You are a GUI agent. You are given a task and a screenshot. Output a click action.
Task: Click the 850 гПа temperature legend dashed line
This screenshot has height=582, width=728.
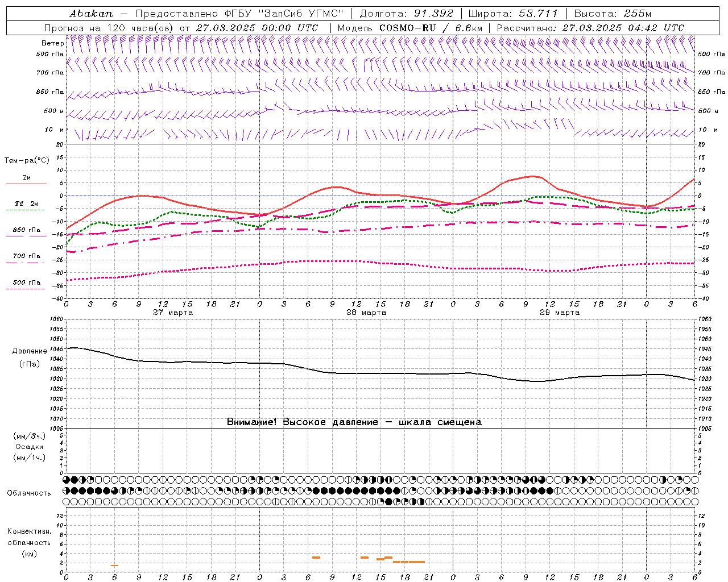click(x=26, y=236)
